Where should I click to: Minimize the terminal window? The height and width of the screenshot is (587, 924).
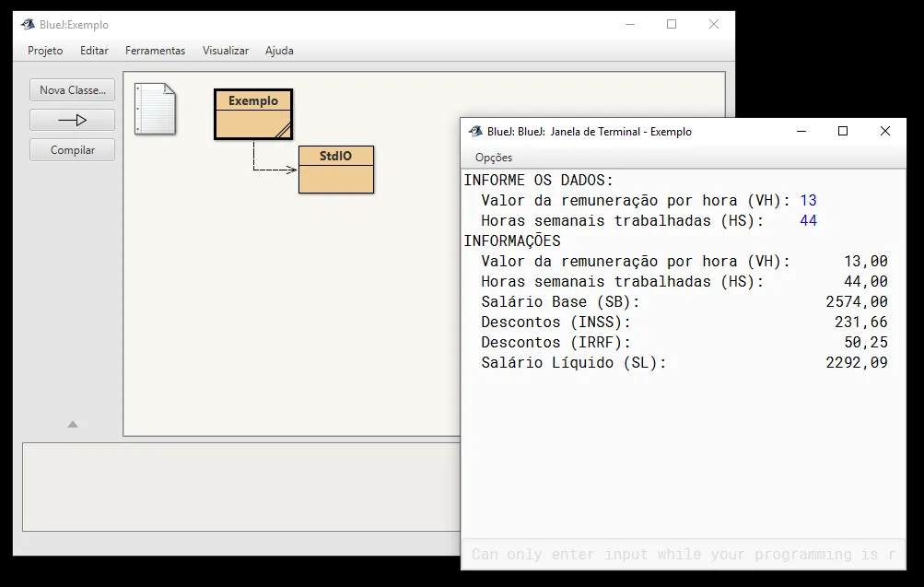800,132
